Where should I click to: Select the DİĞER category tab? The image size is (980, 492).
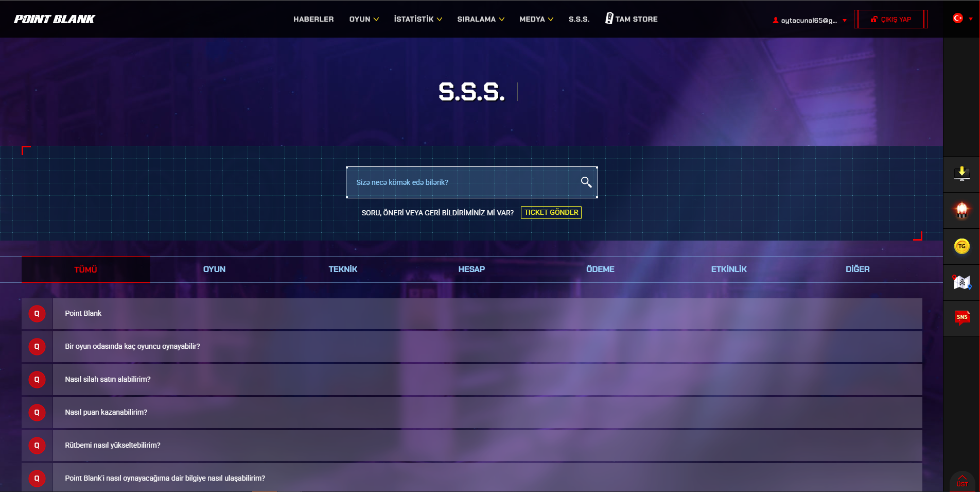[858, 269]
